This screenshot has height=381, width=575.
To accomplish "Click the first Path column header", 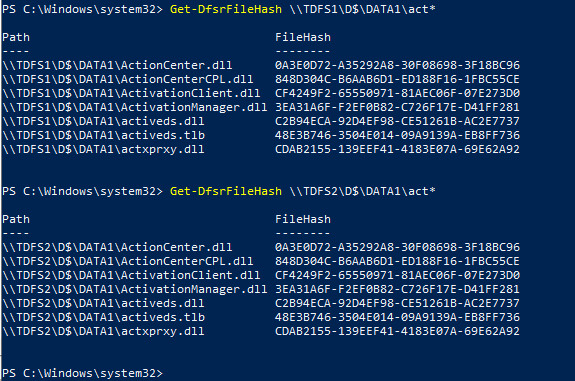I will coord(16,37).
